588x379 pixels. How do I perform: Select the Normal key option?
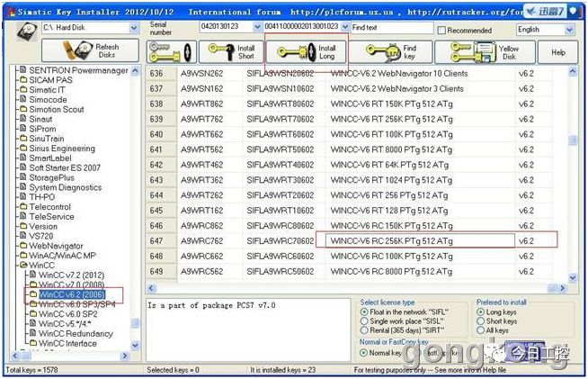363,353
